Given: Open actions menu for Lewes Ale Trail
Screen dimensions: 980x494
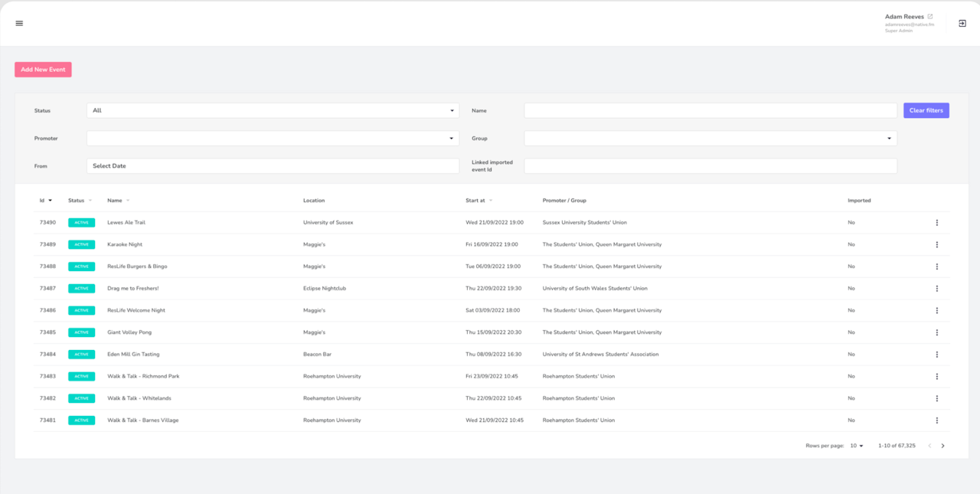Looking at the screenshot, I should click(936, 223).
